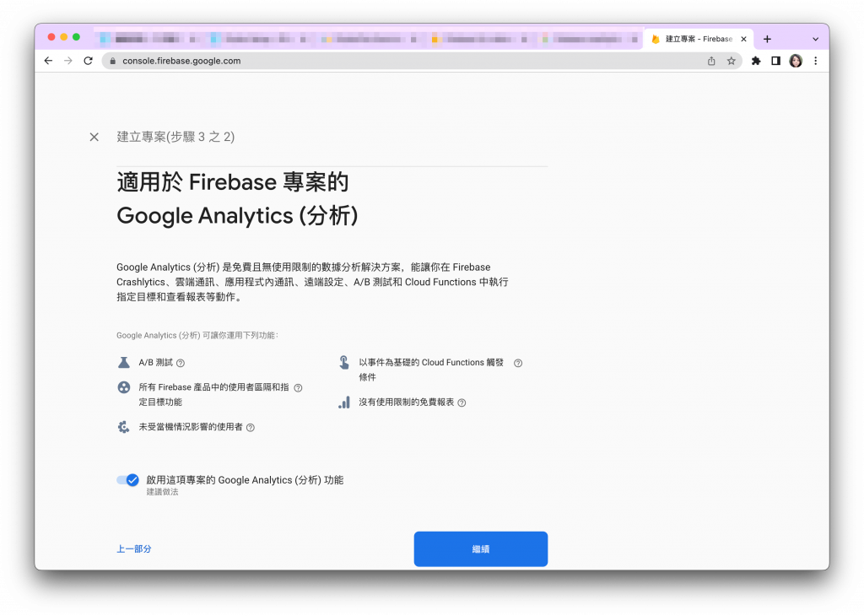Image resolution: width=864 pixels, height=616 pixels.
Task: Click help icon next to Cloud Functions 觸發條件
Action: coord(518,363)
